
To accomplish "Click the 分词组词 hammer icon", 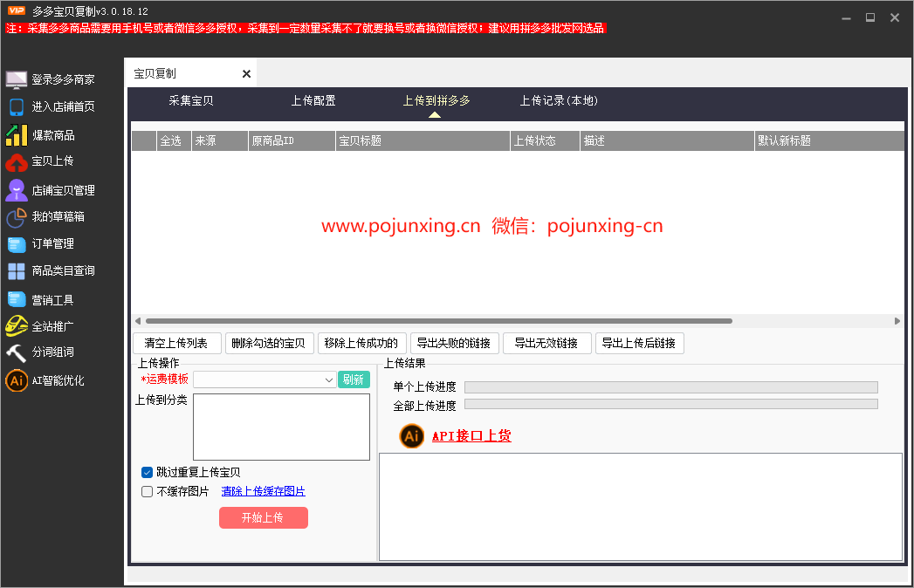I will point(17,352).
